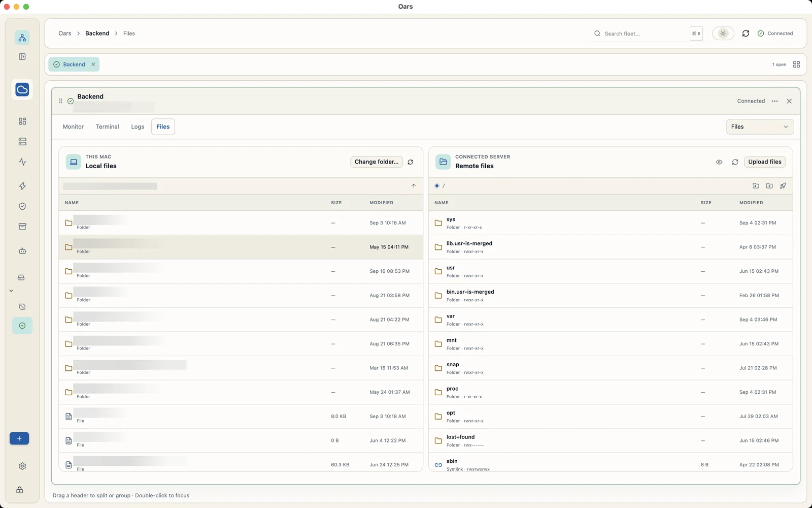The height and width of the screenshot is (508, 812).
Task: Click the rocket deploy icon in remote path bar
Action: pos(783,186)
